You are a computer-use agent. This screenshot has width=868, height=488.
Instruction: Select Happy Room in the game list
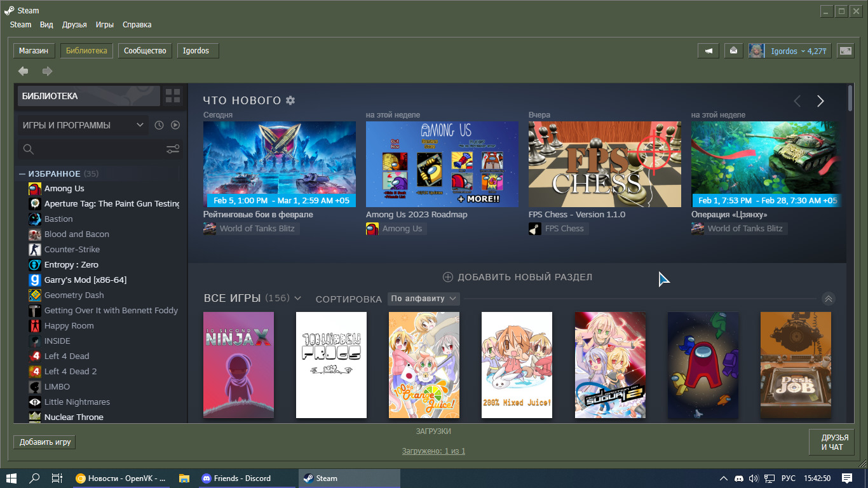coord(69,326)
